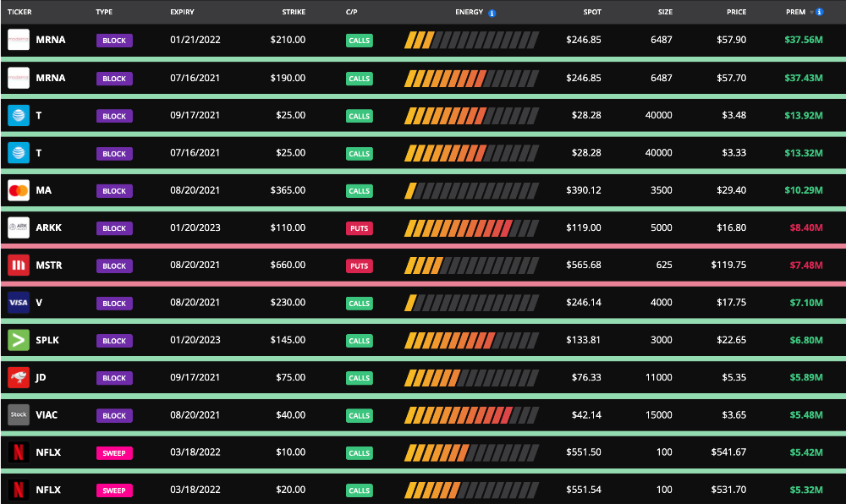Click the AT&T logo in the T 07/16/2021 row
The height and width of the screenshot is (504, 846).
coord(19,153)
